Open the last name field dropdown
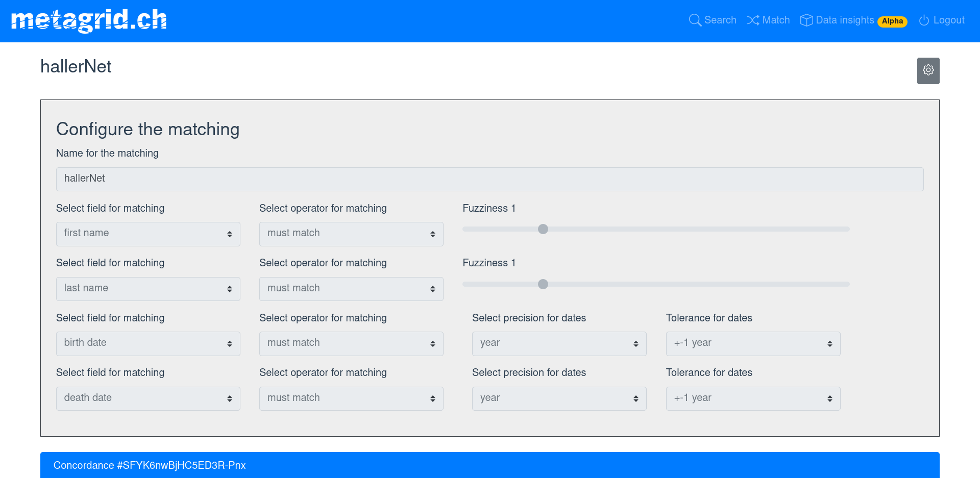Screen dimensions: 980x478 (x=148, y=289)
